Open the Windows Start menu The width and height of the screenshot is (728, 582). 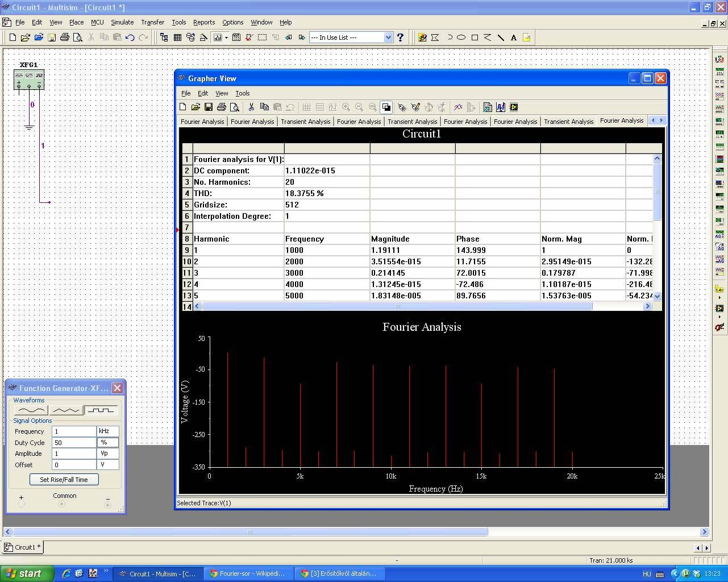click(26, 573)
